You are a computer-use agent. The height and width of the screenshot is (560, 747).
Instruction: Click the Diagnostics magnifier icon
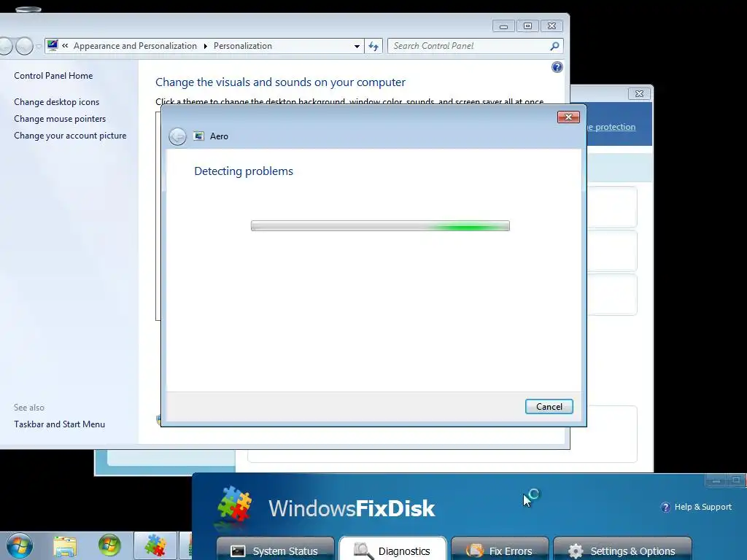[x=363, y=551]
